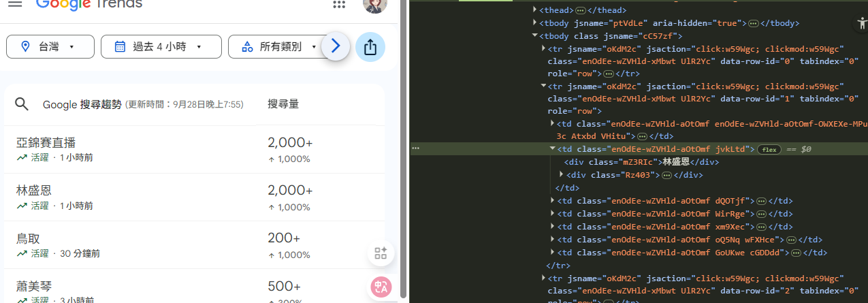Click the ellipsis badge in td GoUKwe
The height and width of the screenshot is (303, 868).
tap(797, 253)
